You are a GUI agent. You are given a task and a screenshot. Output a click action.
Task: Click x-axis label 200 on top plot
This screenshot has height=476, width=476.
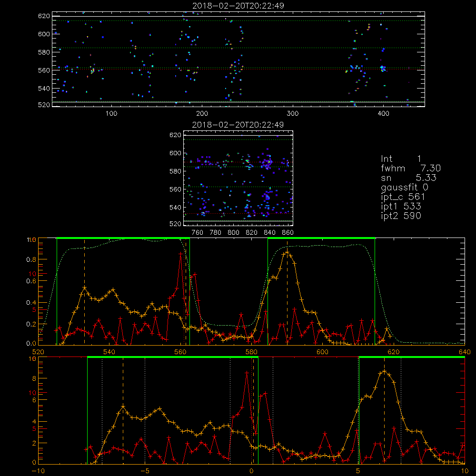pyautogui.click(x=202, y=114)
